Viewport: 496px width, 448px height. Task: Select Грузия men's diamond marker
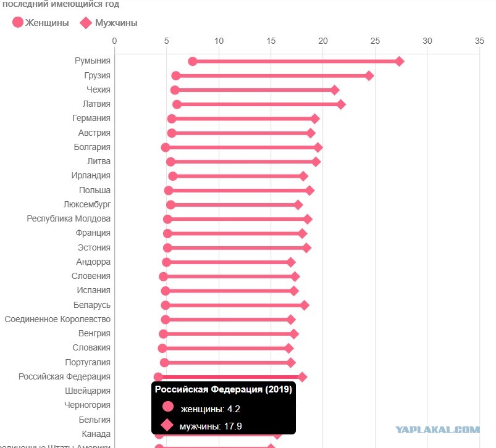pyautogui.click(x=369, y=76)
